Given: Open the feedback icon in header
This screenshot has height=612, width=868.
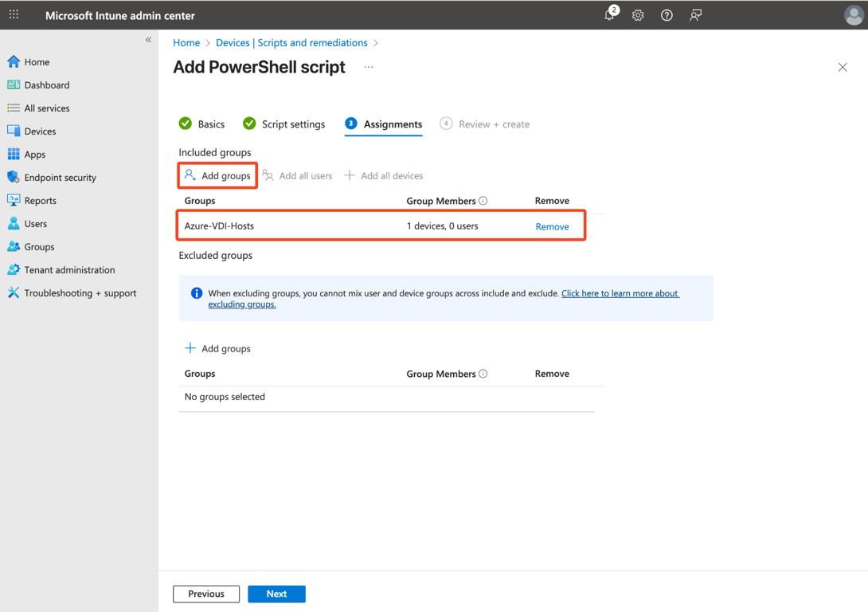Looking at the screenshot, I should [695, 15].
